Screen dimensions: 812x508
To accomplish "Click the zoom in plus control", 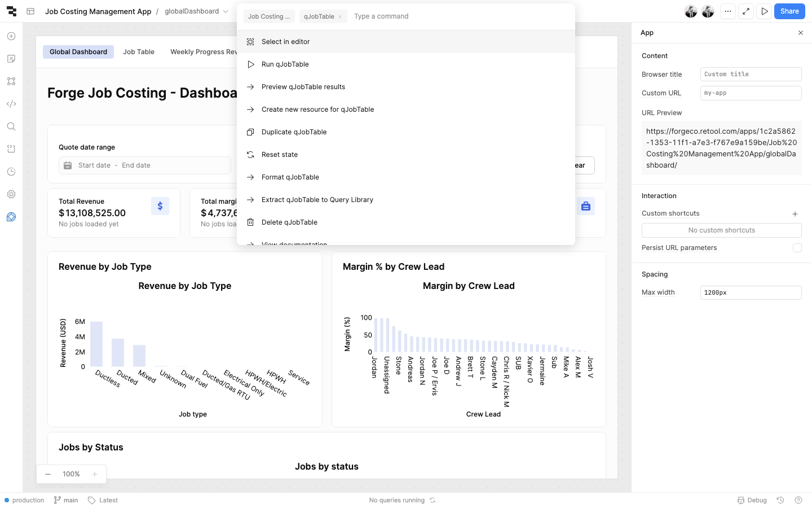I will pyautogui.click(x=95, y=474).
